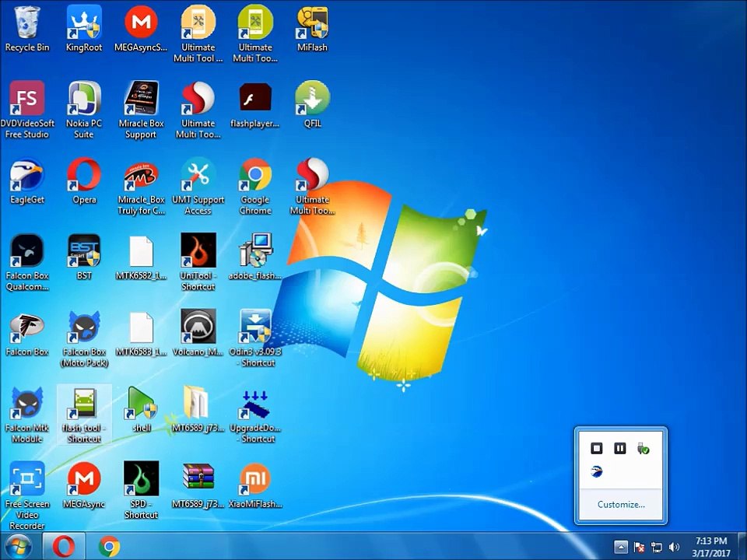The image size is (747, 560).
Task: Open the XiaoMiFlash... shortcut
Action: point(255,485)
